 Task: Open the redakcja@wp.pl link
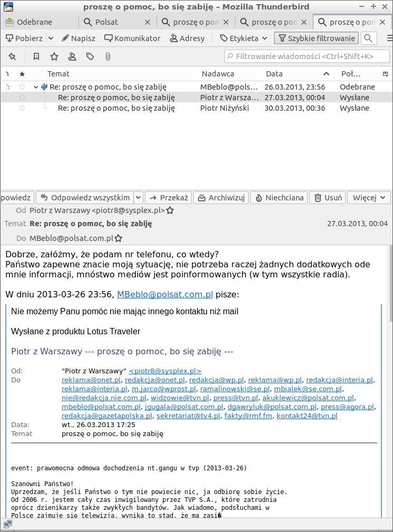(x=217, y=380)
